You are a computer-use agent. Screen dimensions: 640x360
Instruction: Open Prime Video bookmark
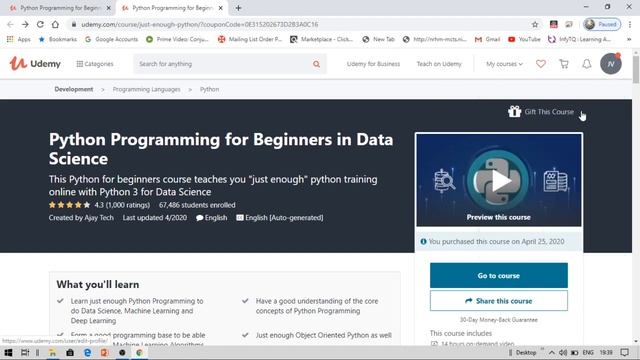click(x=178, y=39)
